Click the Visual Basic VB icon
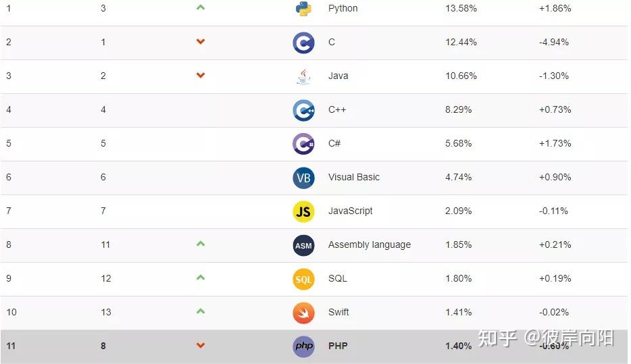This screenshot has width=631, height=364. (x=303, y=178)
